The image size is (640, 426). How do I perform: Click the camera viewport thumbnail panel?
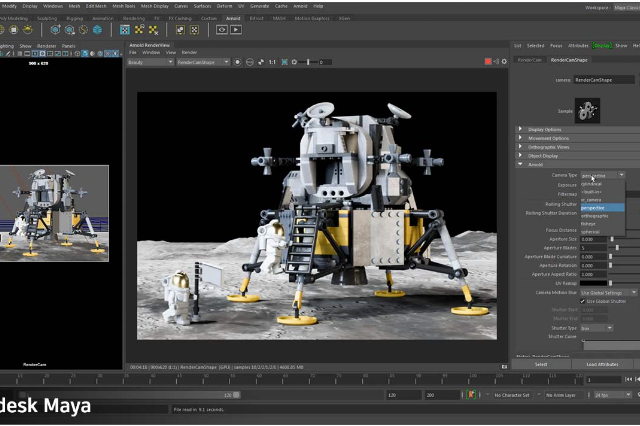coord(54,213)
